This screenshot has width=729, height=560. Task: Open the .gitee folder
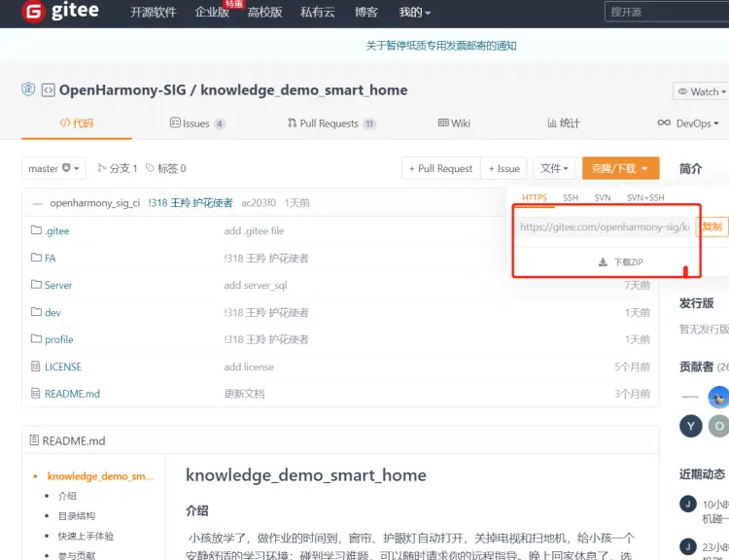56,231
